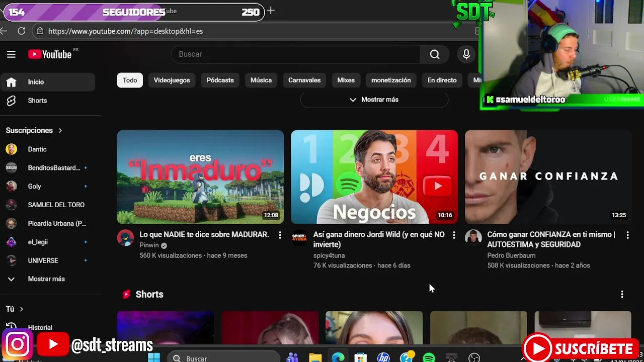Open the Windows Start menu
The image size is (644, 362).
click(154, 357)
